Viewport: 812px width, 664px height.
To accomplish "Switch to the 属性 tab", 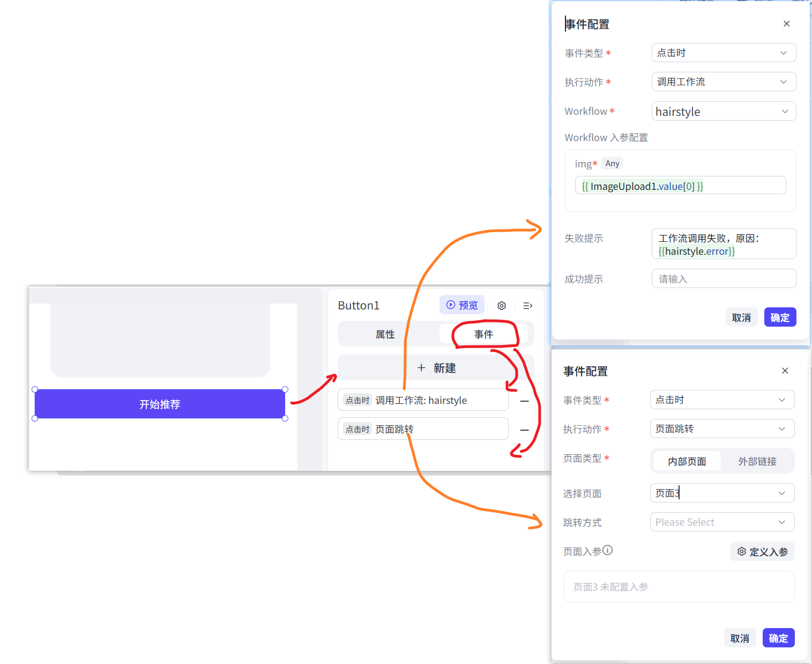I will [385, 334].
